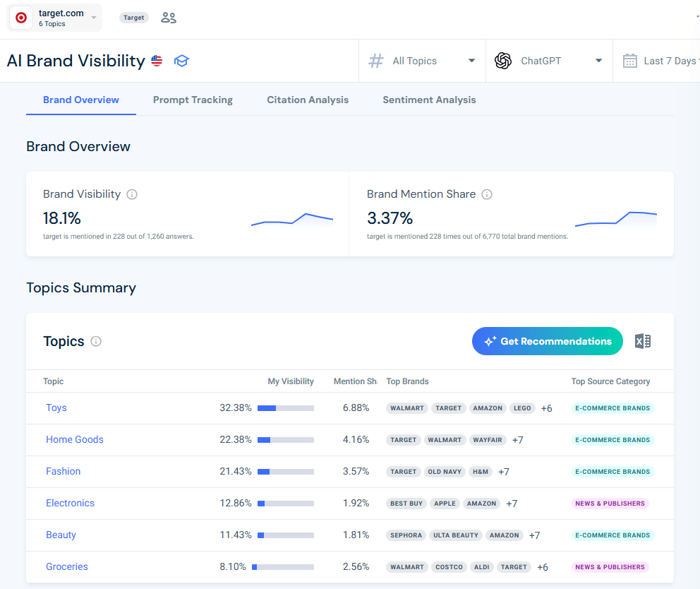Click the Target bullseye logo icon
This screenshot has width=700, height=589.
pyautogui.click(x=21, y=18)
